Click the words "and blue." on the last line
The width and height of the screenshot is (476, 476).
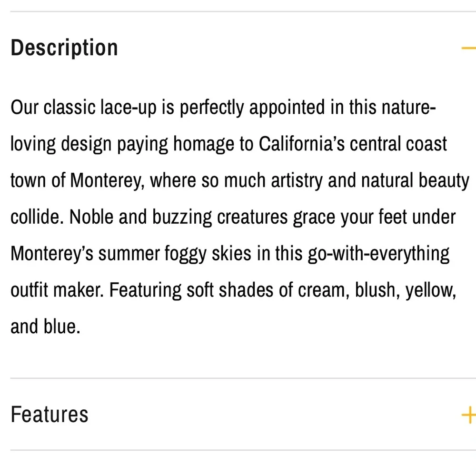46,327
